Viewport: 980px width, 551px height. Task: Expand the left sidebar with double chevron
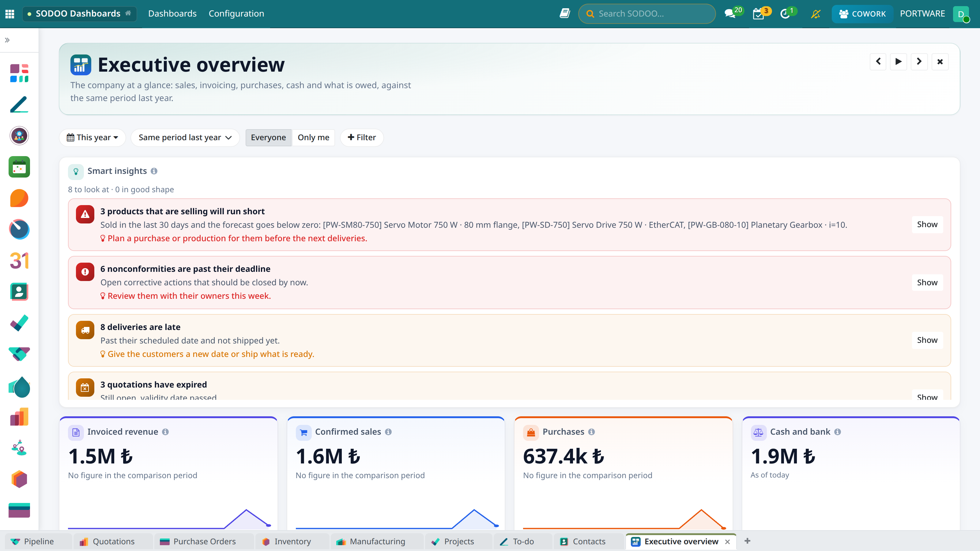click(x=7, y=40)
